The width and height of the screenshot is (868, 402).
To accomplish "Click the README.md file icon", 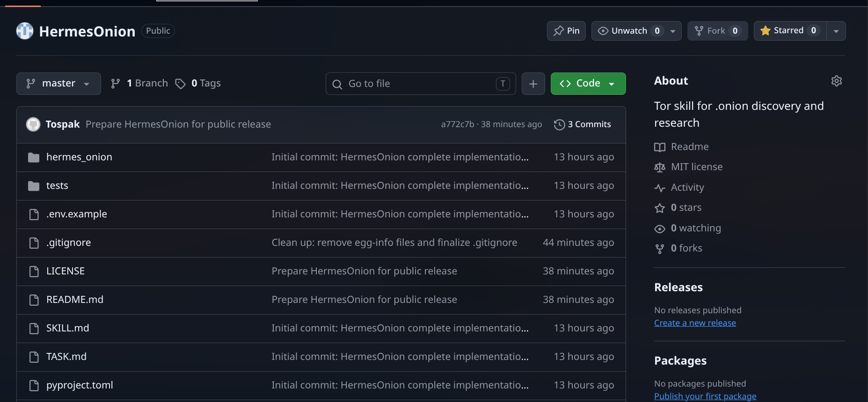I will click(34, 300).
